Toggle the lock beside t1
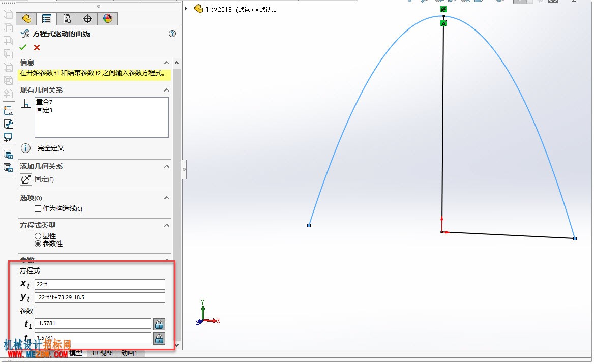This screenshot has height=364, width=594. coord(159,324)
